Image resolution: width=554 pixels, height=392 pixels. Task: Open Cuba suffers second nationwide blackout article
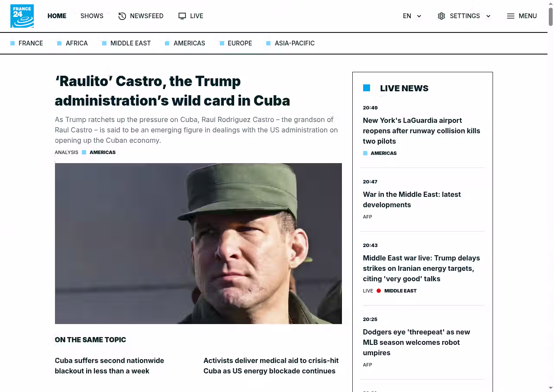click(x=110, y=366)
